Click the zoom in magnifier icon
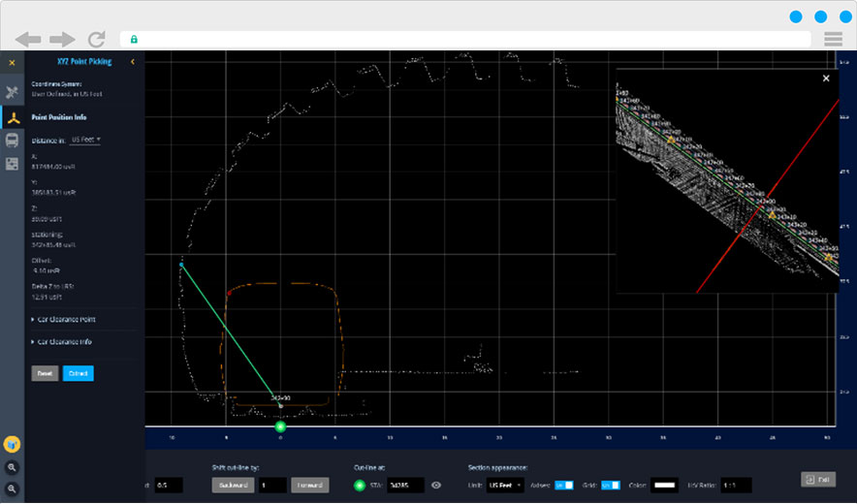This screenshot has width=857, height=504. (12, 467)
